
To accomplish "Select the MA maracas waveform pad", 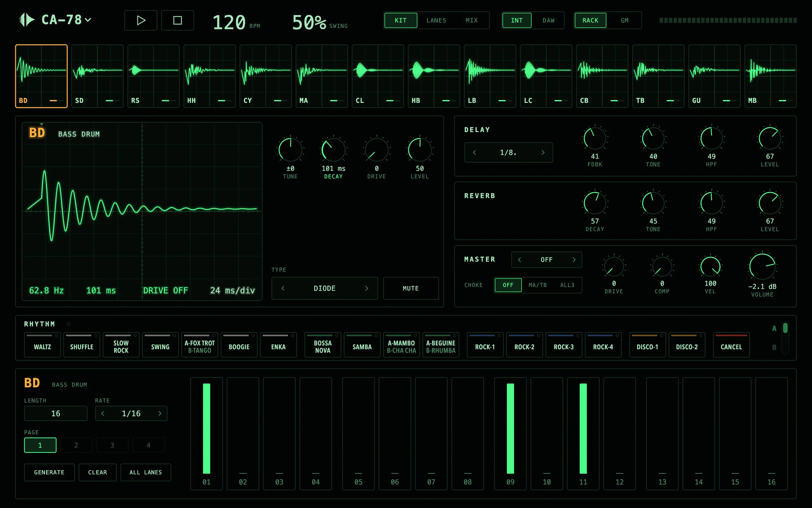I will [x=321, y=76].
